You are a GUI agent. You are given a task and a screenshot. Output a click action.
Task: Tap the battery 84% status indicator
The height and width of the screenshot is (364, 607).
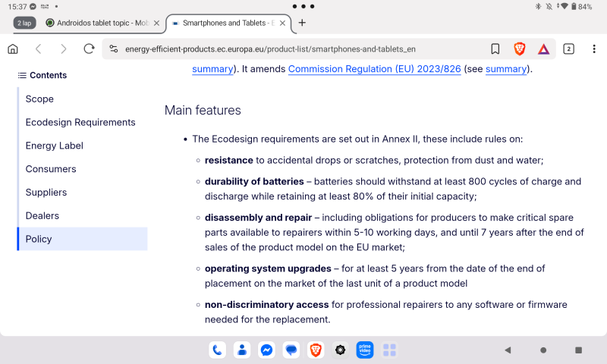pos(582,7)
